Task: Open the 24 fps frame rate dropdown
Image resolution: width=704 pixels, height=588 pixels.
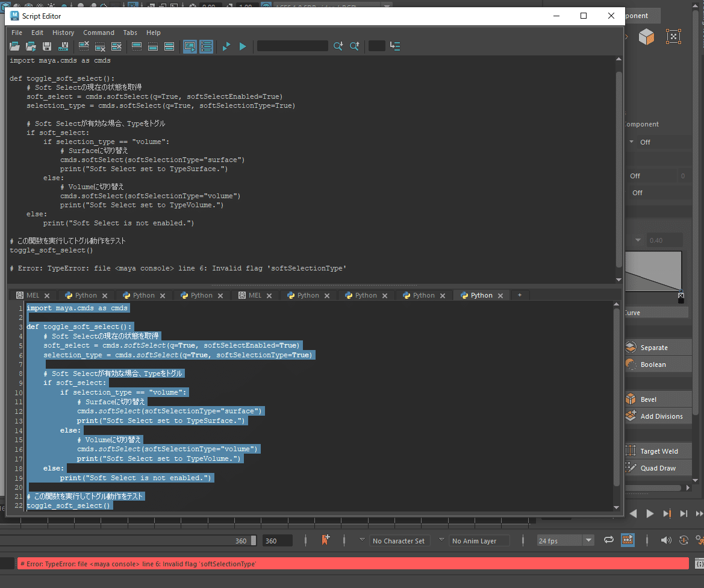Action: click(x=564, y=540)
